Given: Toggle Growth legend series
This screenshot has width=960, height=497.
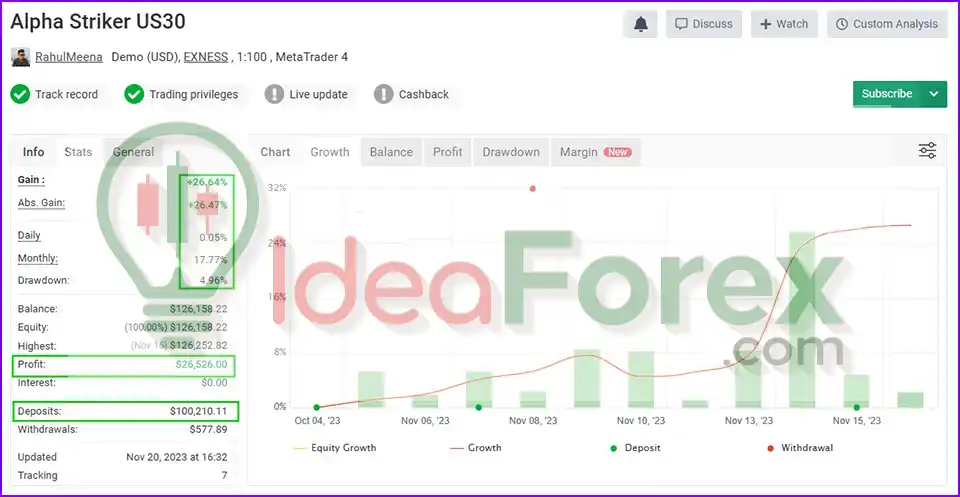Looking at the screenshot, I should point(476,448).
